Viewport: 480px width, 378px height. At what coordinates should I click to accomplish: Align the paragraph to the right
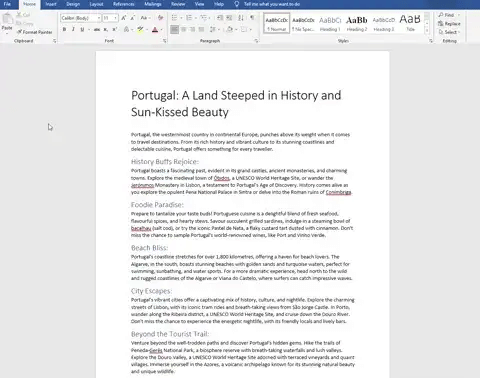click(192, 30)
